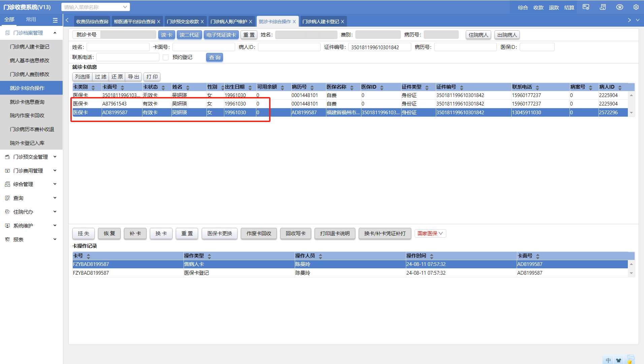The image size is (644, 364).
Task: Open the 国家医保 dropdown
Action: [430, 233]
